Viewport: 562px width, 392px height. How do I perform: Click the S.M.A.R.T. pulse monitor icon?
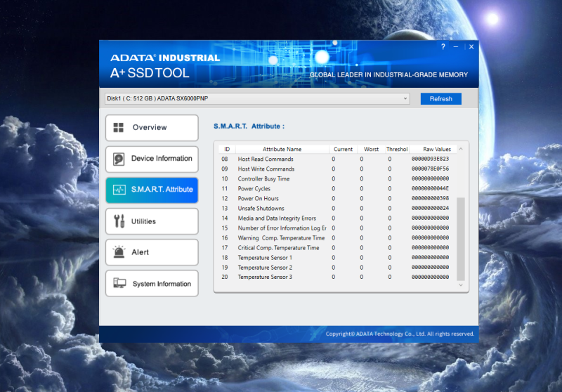(119, 190)
